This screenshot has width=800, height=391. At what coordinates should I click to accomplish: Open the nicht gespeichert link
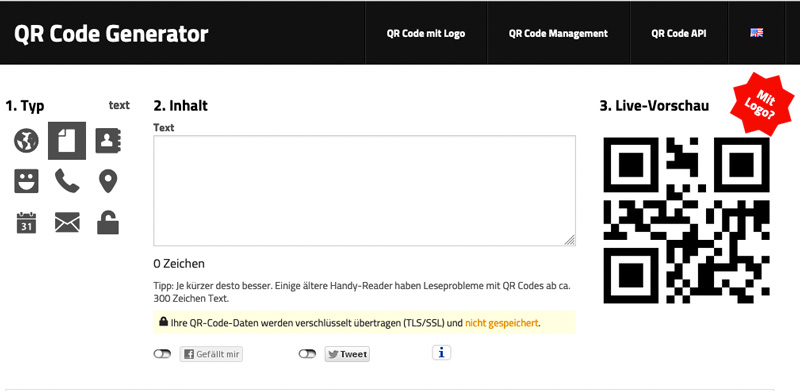tap(502, 323)
